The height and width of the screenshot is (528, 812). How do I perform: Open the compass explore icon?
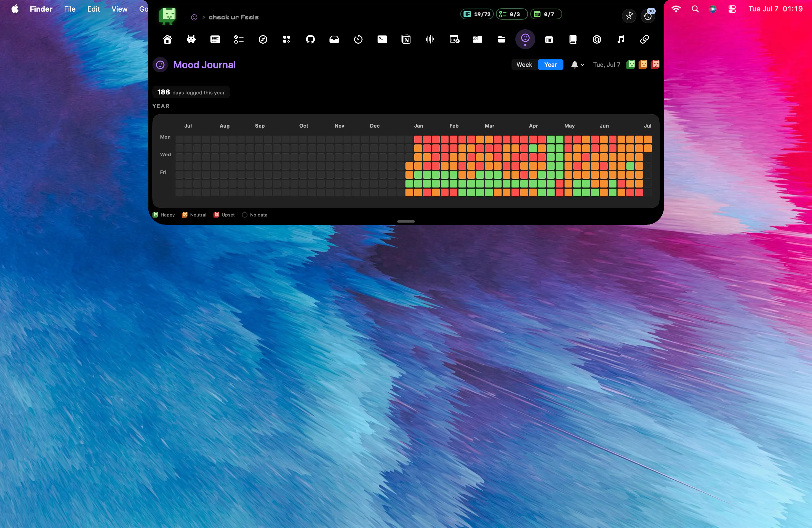tap(263, 39)
